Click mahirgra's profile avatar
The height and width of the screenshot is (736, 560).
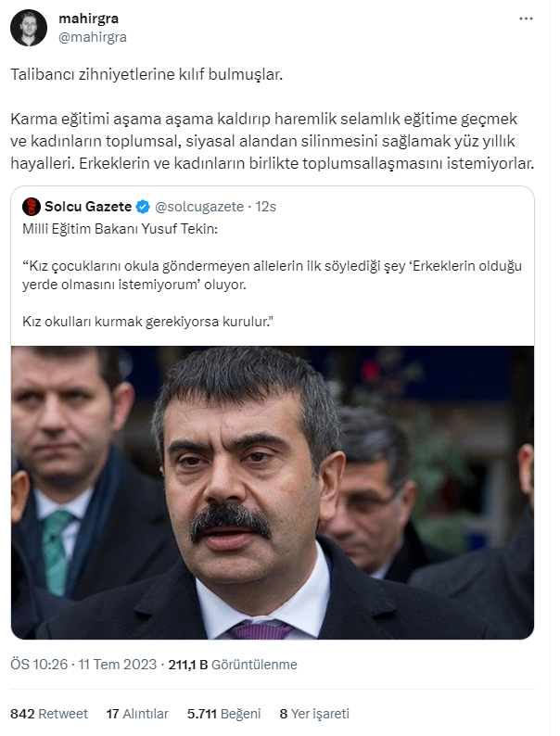pyautogui.click(x=29, y=28)
